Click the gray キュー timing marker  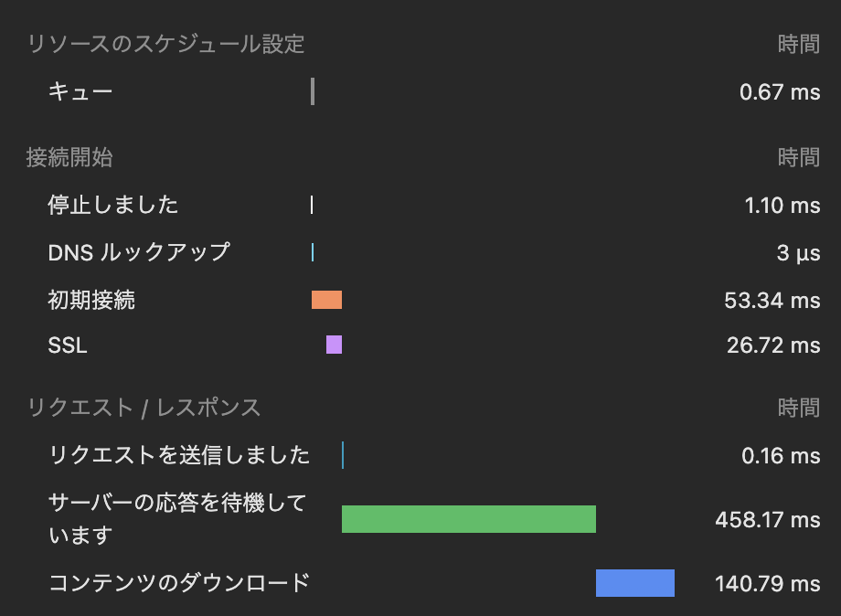pyautogui.click(x=313, y=91)
